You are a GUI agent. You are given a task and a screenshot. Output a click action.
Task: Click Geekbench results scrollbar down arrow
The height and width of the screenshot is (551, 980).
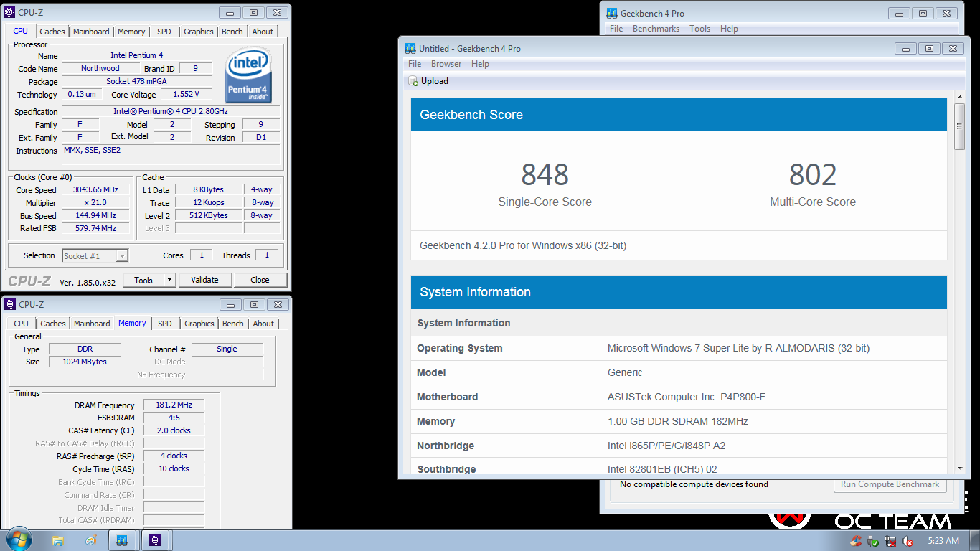pos(960,468)
